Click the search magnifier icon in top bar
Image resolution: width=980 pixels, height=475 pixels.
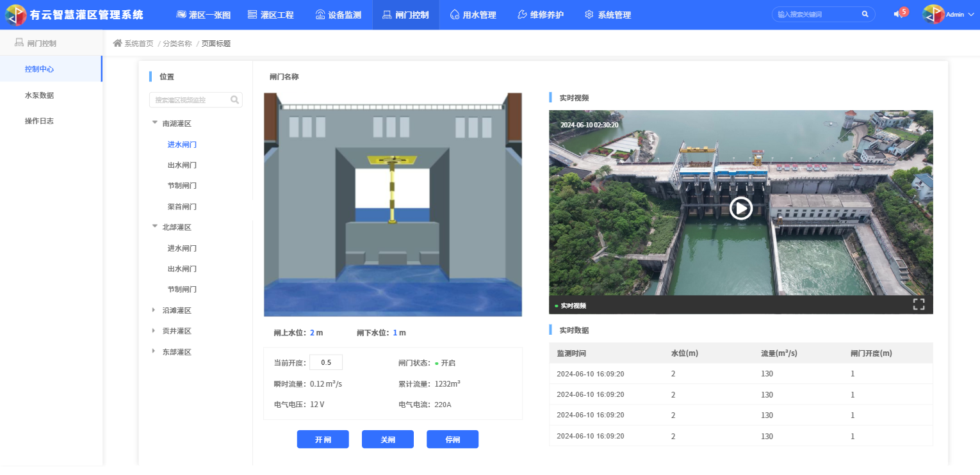coord(865,14)
